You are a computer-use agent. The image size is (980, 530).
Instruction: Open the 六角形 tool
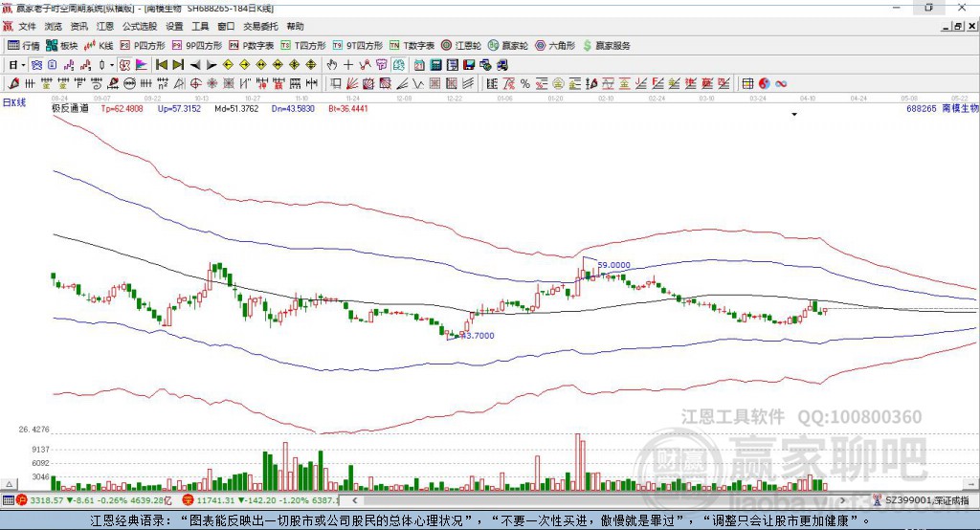point(555,46)
